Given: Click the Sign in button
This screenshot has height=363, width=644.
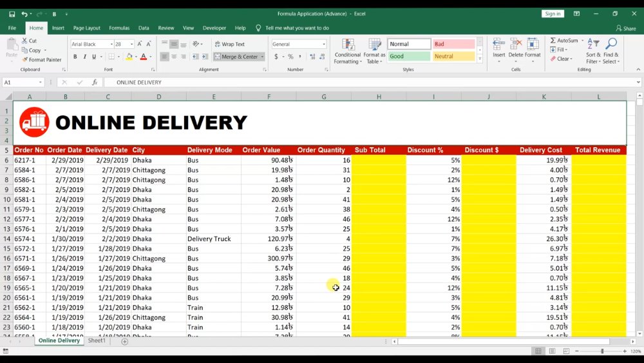Looking at the screenshot, I should tap(553, 14).
